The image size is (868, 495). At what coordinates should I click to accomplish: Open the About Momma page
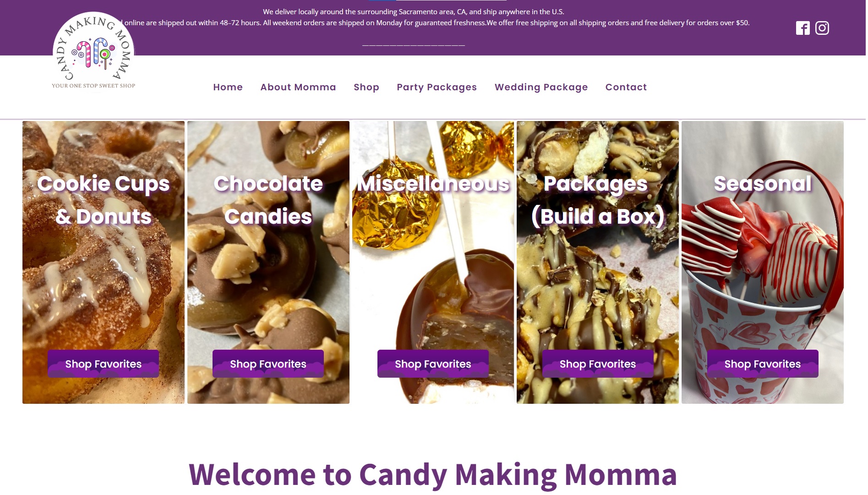298,87
